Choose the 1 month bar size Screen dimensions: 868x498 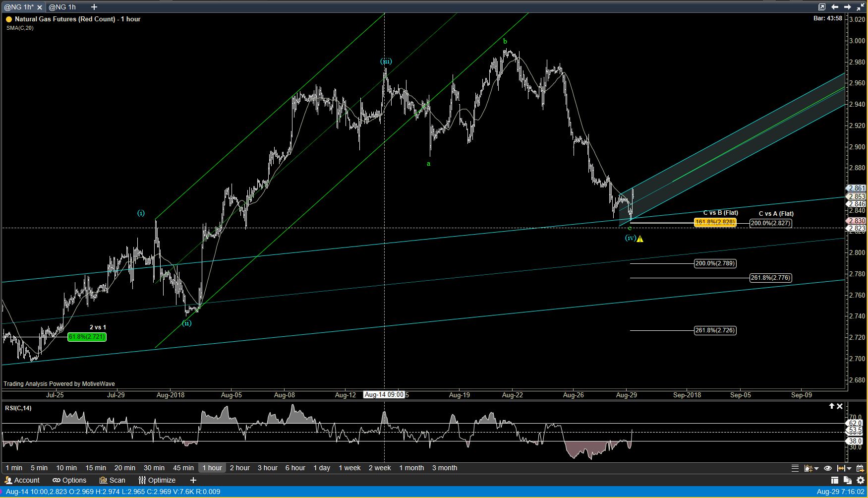coord(411,468)
